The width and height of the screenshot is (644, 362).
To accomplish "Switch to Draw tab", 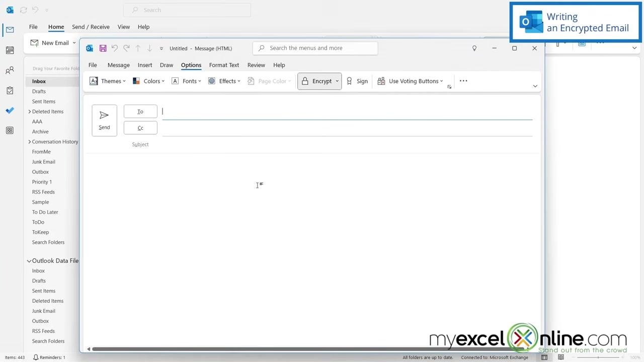I will tap(167, 65).
